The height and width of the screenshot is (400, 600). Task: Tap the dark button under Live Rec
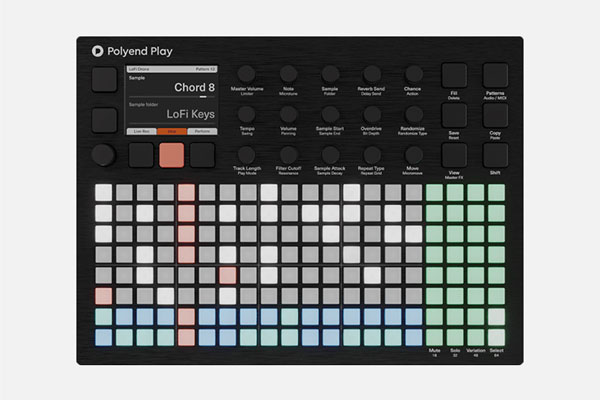pos(141,155)
